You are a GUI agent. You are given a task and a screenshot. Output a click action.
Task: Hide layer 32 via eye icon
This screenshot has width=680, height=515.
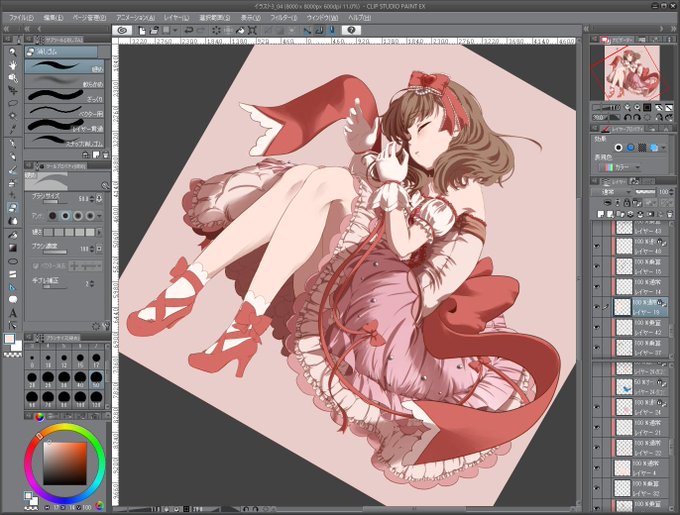coord(597,487)
